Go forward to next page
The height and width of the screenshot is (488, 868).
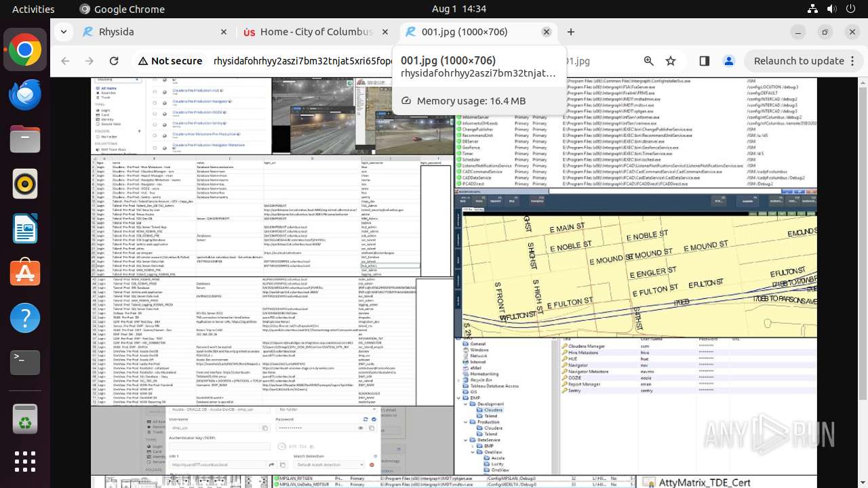point(90,61)
